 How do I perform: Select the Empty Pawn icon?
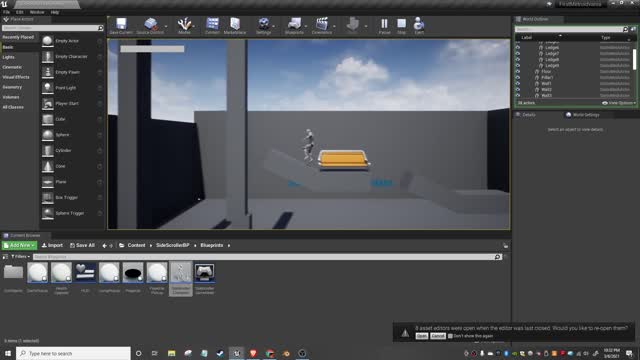pos(48,72)
